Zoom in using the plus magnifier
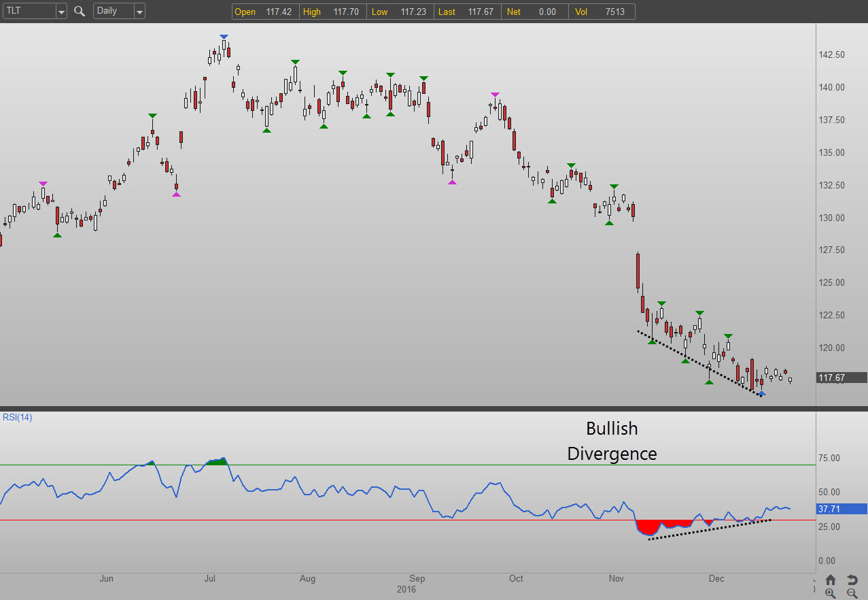 (x=831, y=593)
